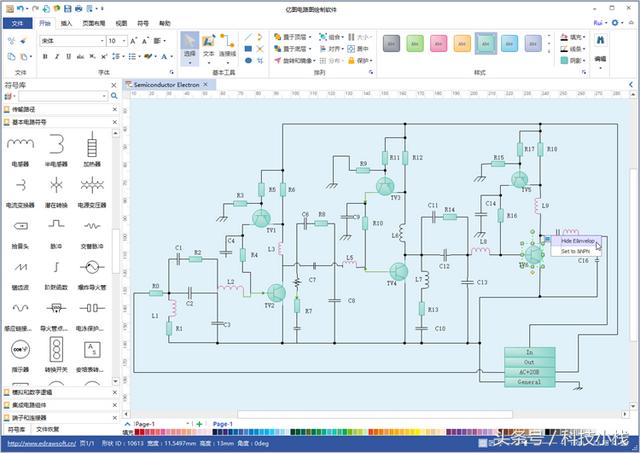Open the font name dropdown
640x453 pixels.
[x=73, y=41]
